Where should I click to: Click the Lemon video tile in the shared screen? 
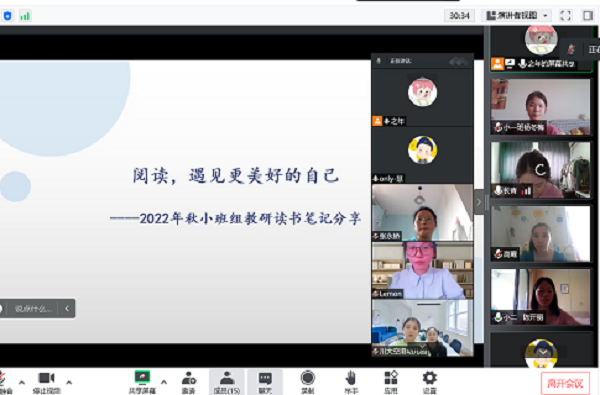422,270
